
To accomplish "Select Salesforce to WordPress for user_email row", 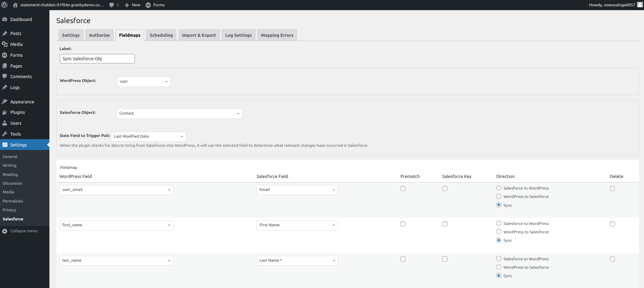I will [499, 188].
